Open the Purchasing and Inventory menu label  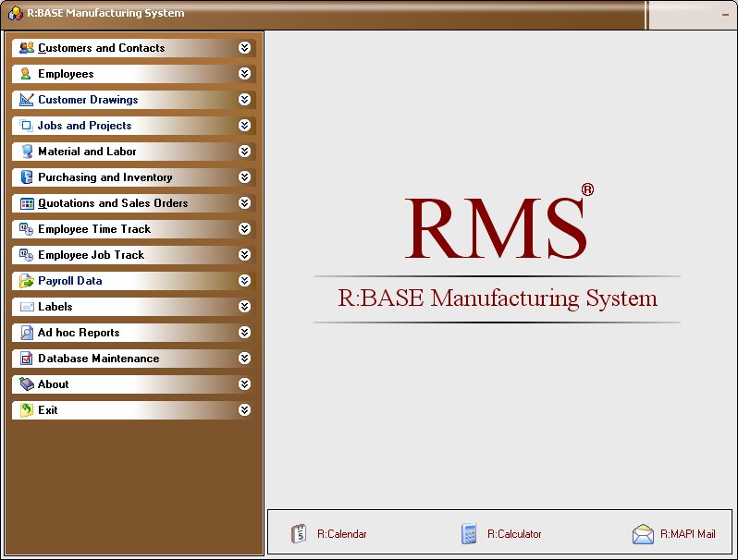pyautogui.click(x=105, y=177)
